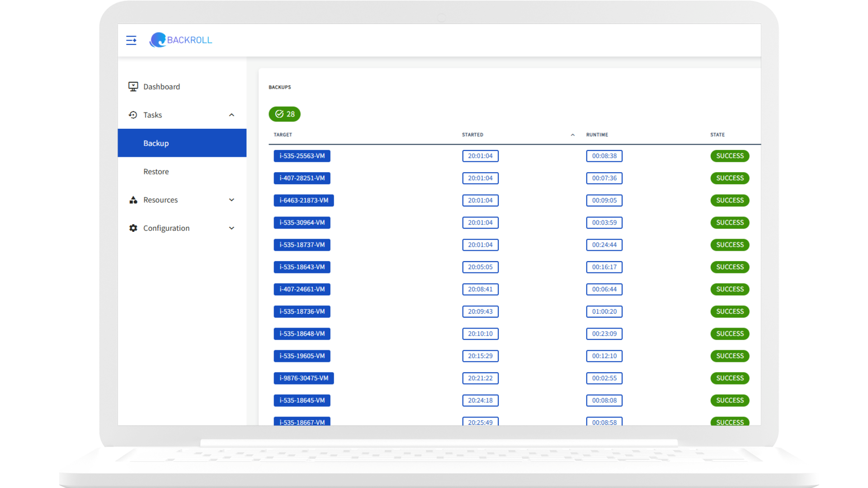
Task: Select the i-6463-21873-VM target link
Action: click(x=303, y=200)
